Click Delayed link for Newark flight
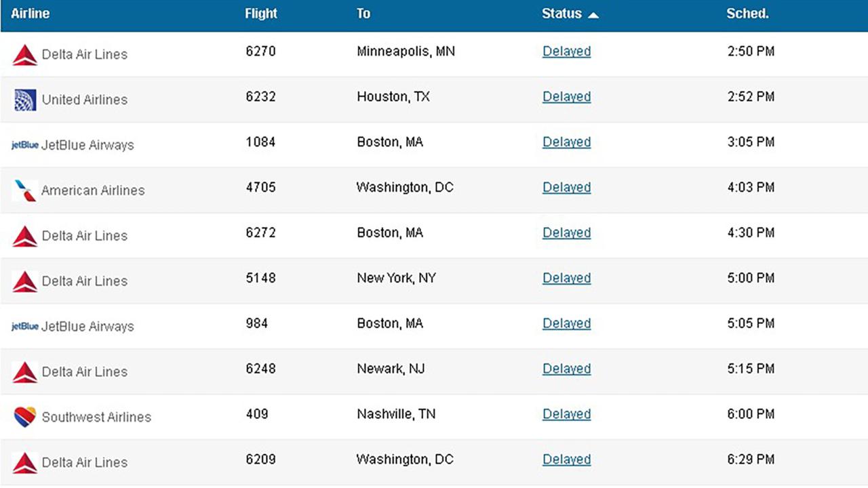This screenshot has width=868, height=488. point(566,369)
